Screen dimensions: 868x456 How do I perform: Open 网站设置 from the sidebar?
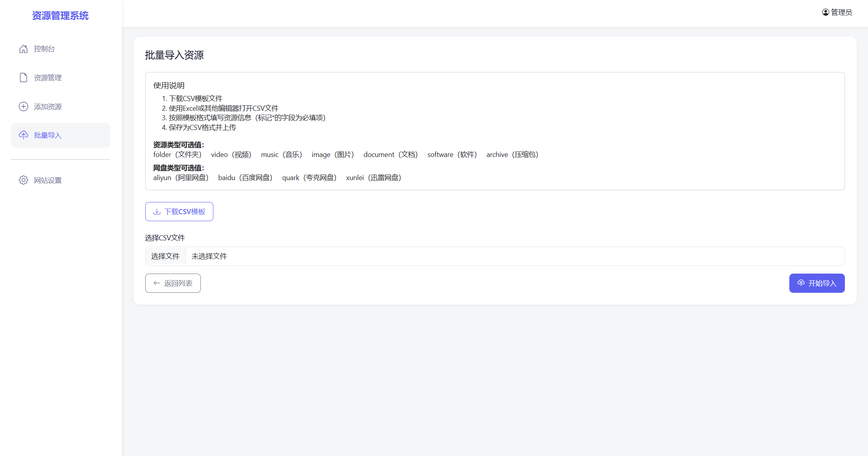pos(47,180)
